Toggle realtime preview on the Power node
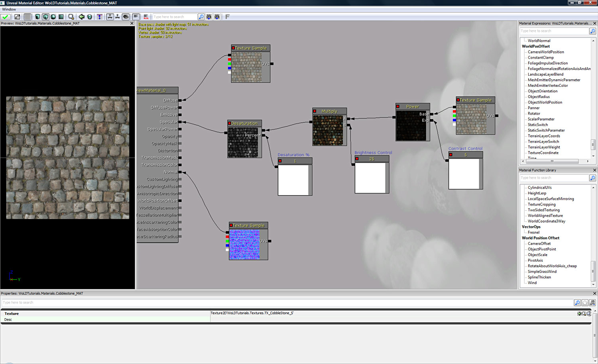The height and width of the screenshot is (364, 598). point(397,107)
